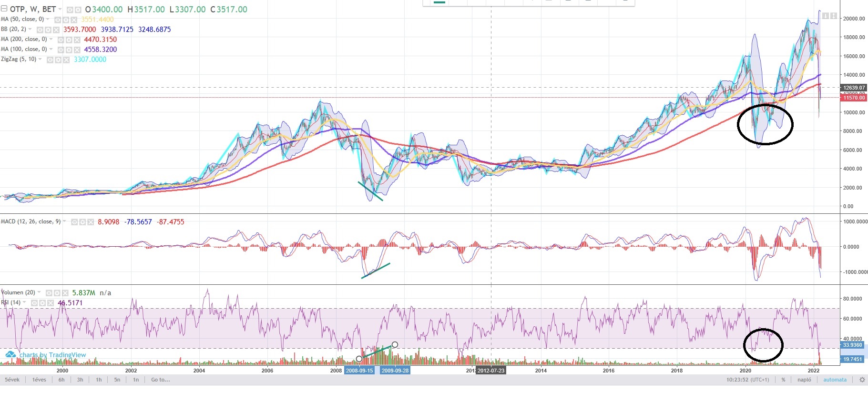Image resolution: width=868 pixels, height=402 pixels.
Task: Open chart settings gear in bottom bar
Action: click(862, 380)
